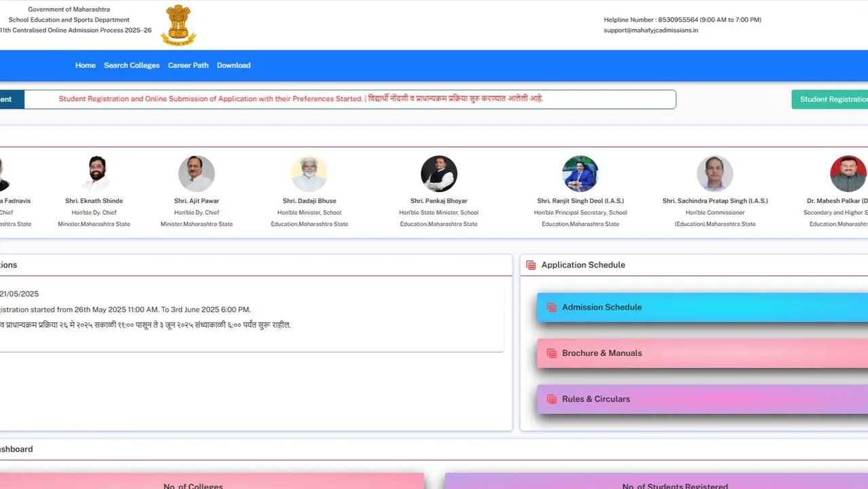Click the photo of Dr. Mahesh Palkar
The image size is (868, 489).
(x=848, y=173)
